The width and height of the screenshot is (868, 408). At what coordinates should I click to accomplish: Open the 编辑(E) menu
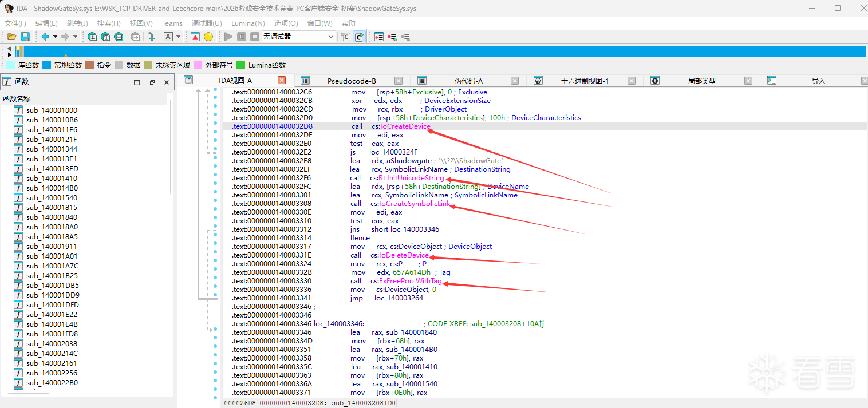tap(46, 23)
